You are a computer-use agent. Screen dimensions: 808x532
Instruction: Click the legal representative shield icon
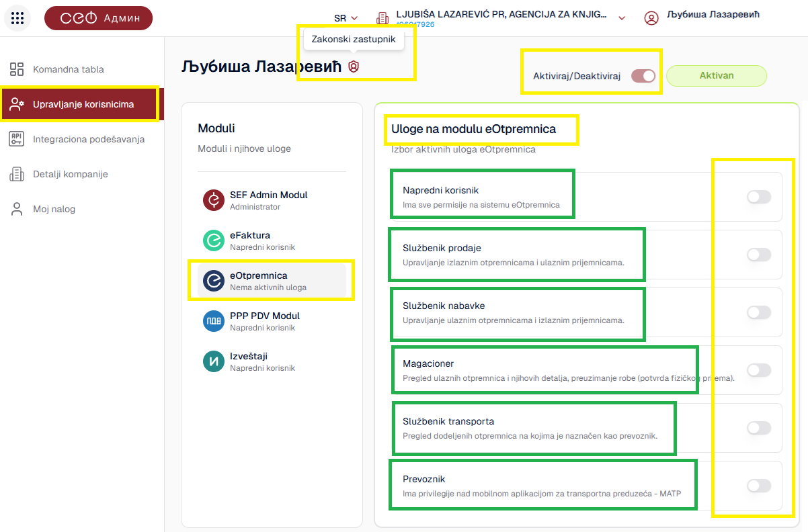(x=354, y=66)
